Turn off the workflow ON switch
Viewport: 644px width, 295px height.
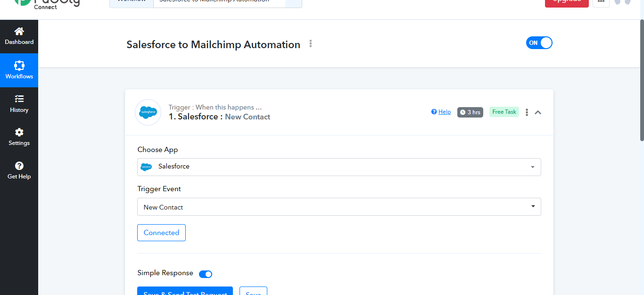(539, 43)
